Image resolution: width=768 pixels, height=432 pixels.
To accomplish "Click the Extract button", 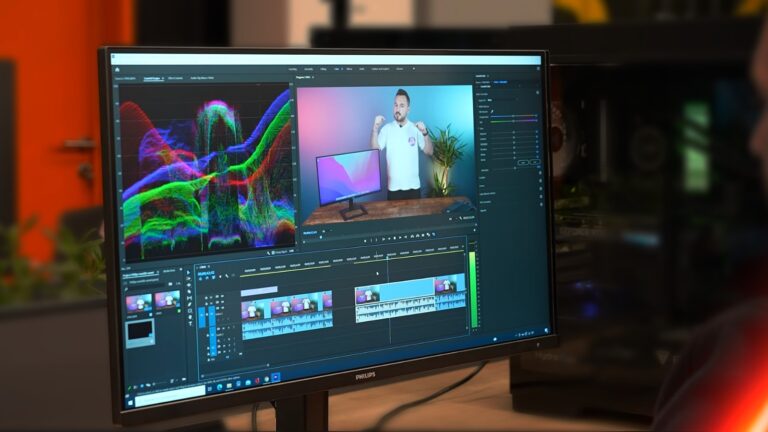I will (x=418, y=236).
